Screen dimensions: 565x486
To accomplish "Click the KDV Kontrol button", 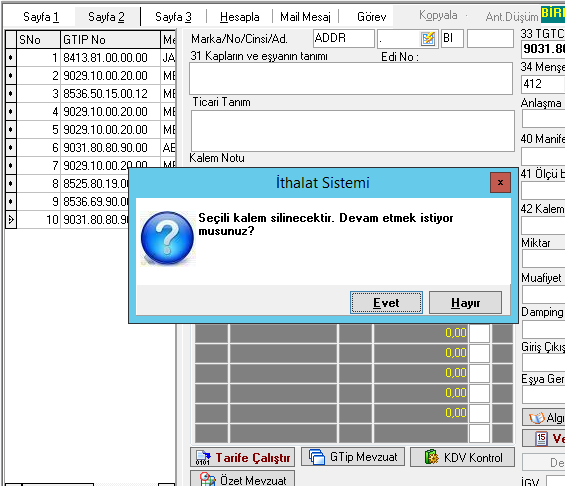I will (462, 457).
